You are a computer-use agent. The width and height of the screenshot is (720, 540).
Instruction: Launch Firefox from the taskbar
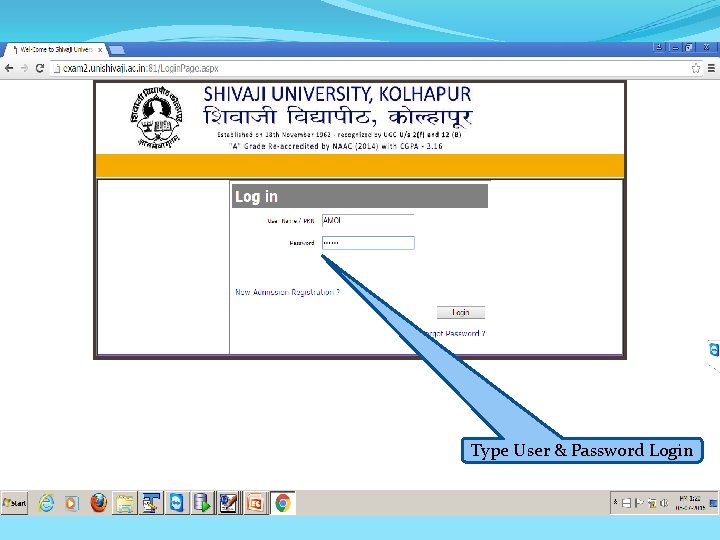tap(98, 503)
